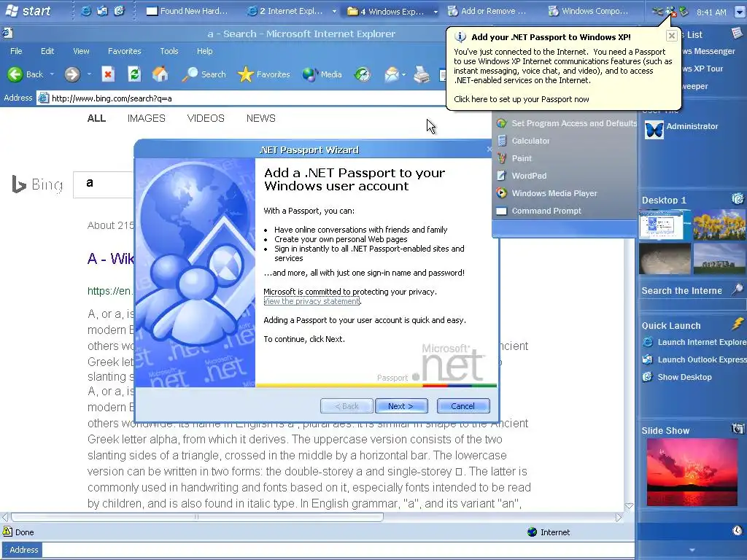This screenshot has height=560, width=747.
Task: Click the Search the Internet magnifier icon
Action: (738, 289)
